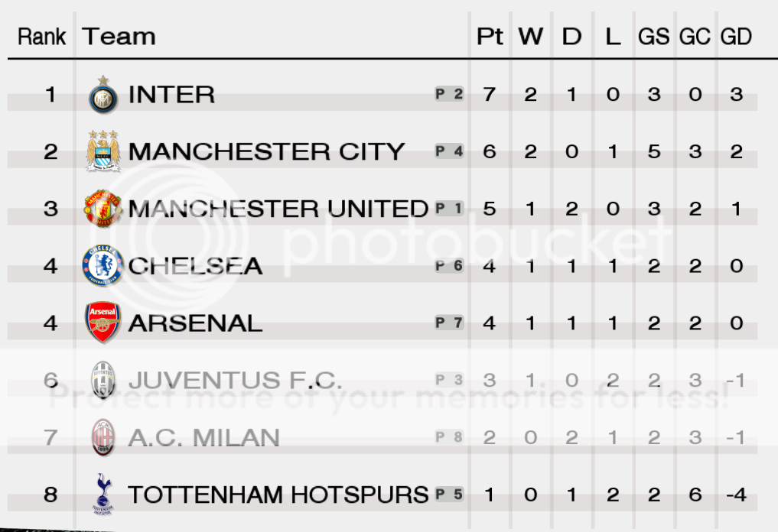Sort table by the GD column header
The width and height of the screenshot is (778, 532).
[x=736, y=36]
